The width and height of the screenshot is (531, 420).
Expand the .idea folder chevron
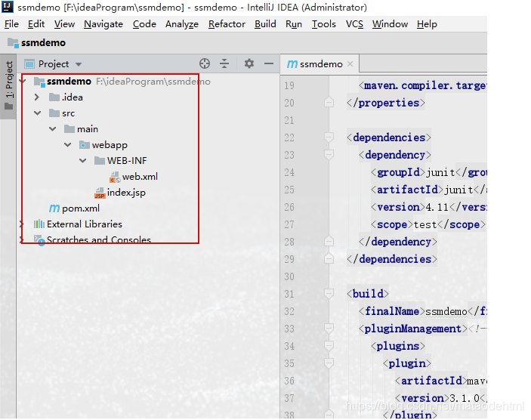pyautogui.click(x=36, y=97)
